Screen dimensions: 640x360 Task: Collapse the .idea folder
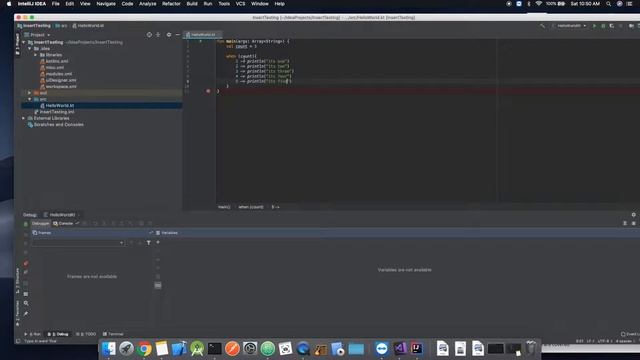tap(30, 49)
